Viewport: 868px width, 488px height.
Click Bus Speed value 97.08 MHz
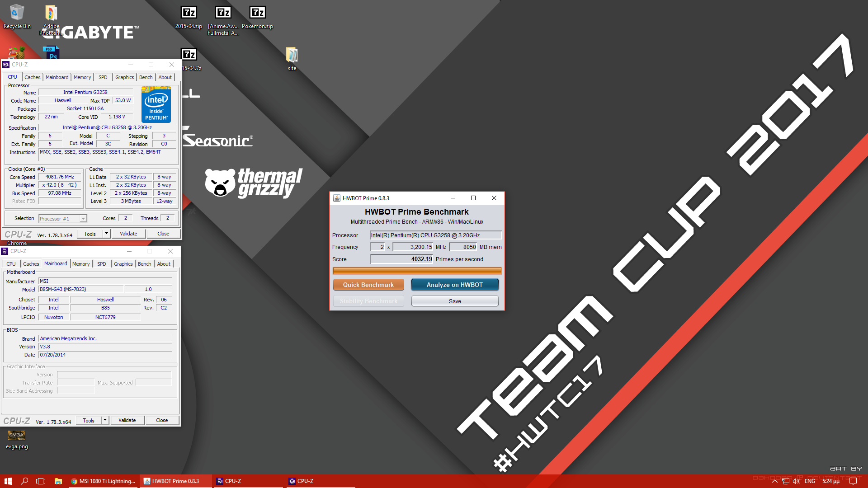tap(60, 193)
